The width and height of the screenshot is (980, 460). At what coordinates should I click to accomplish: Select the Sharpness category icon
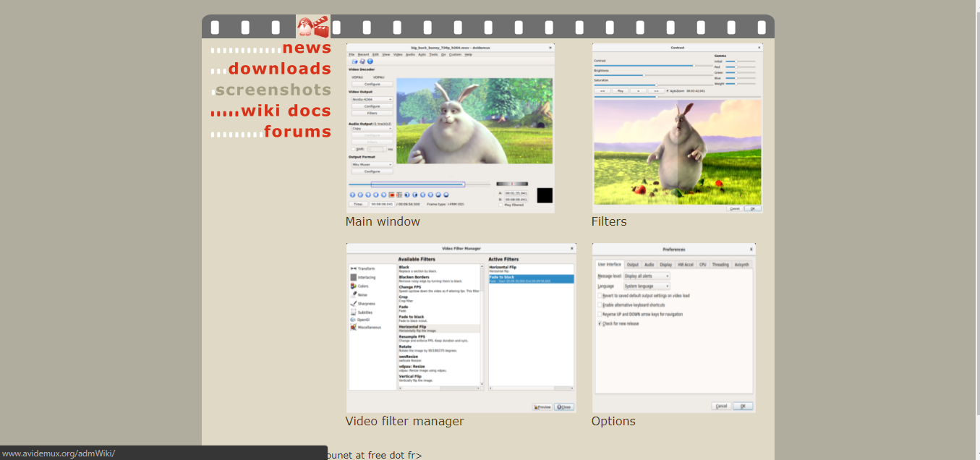[353, 304]
